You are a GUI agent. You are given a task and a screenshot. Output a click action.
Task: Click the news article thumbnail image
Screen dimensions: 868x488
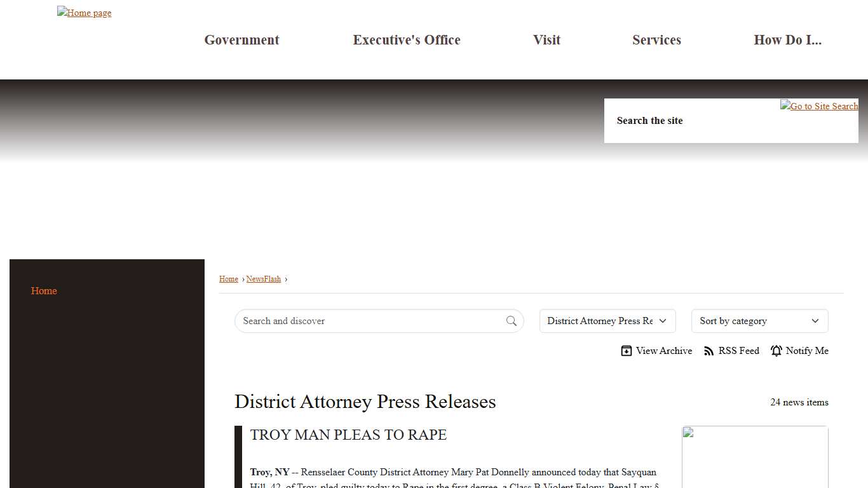coord(755,456)
